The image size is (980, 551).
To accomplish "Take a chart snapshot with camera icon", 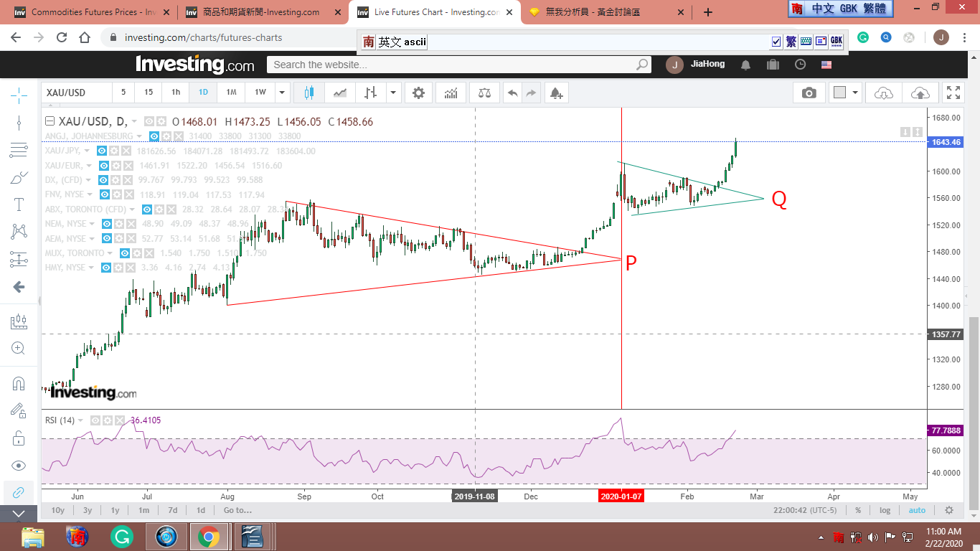I will (x=809, y=93).
